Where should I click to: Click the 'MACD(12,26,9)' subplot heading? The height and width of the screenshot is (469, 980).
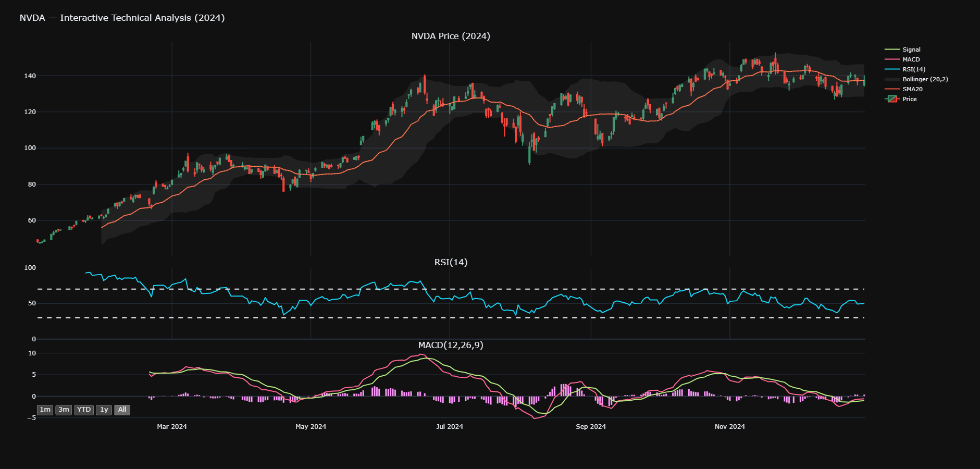pos(451,345)
